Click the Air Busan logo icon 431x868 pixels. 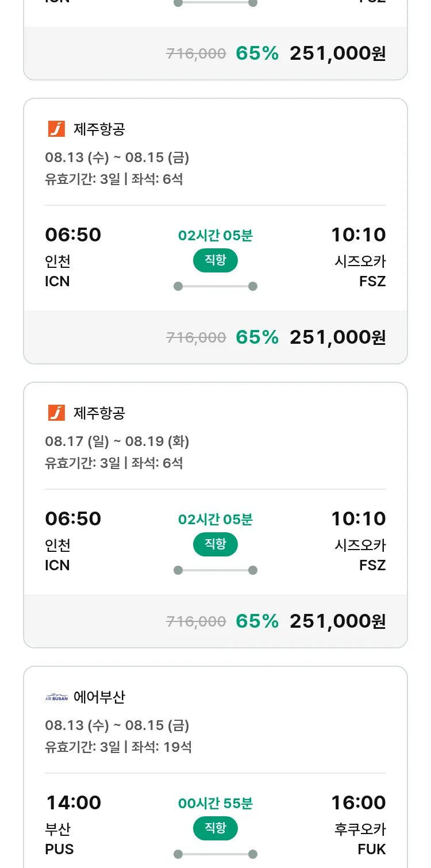(56, 697)
